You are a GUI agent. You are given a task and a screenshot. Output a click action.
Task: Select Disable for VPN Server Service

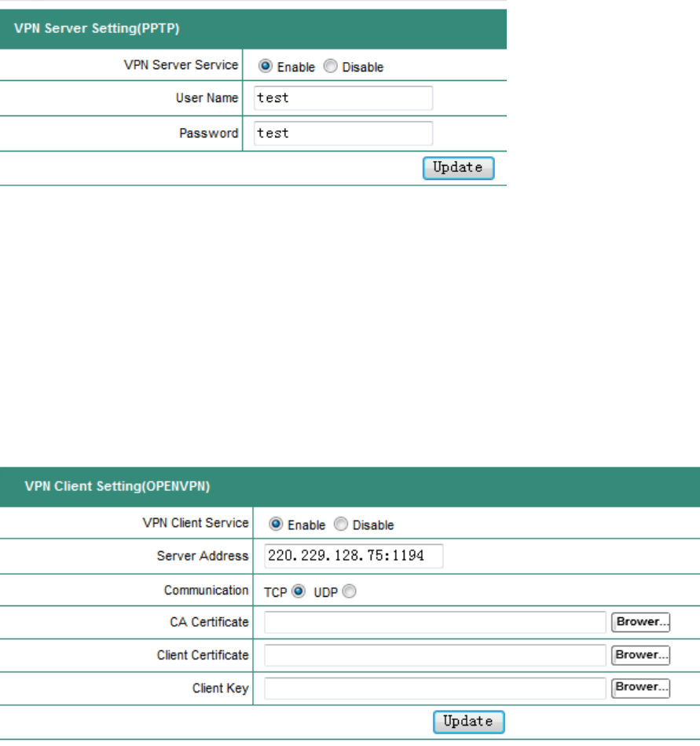330,66
